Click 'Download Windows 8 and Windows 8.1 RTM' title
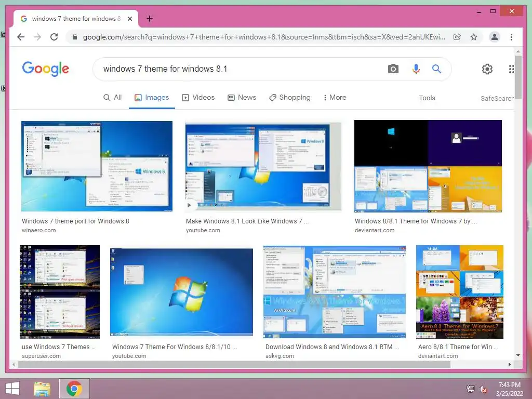 point(332,347)
